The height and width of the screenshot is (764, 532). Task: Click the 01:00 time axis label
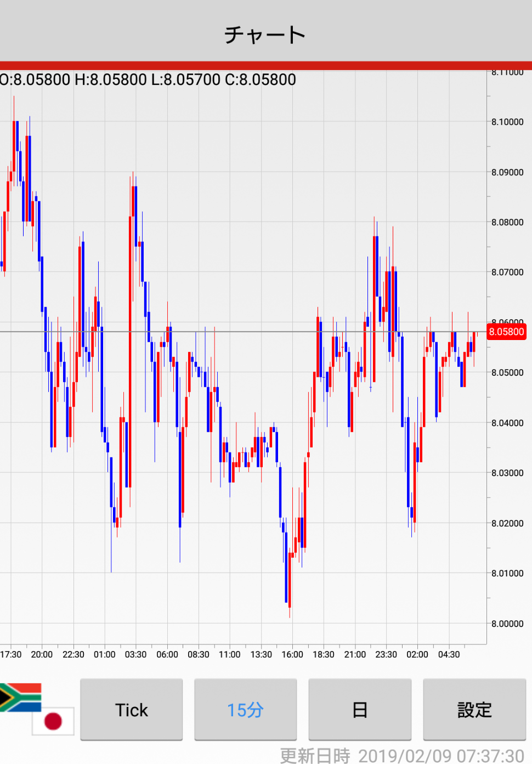(x=104, y=654)
